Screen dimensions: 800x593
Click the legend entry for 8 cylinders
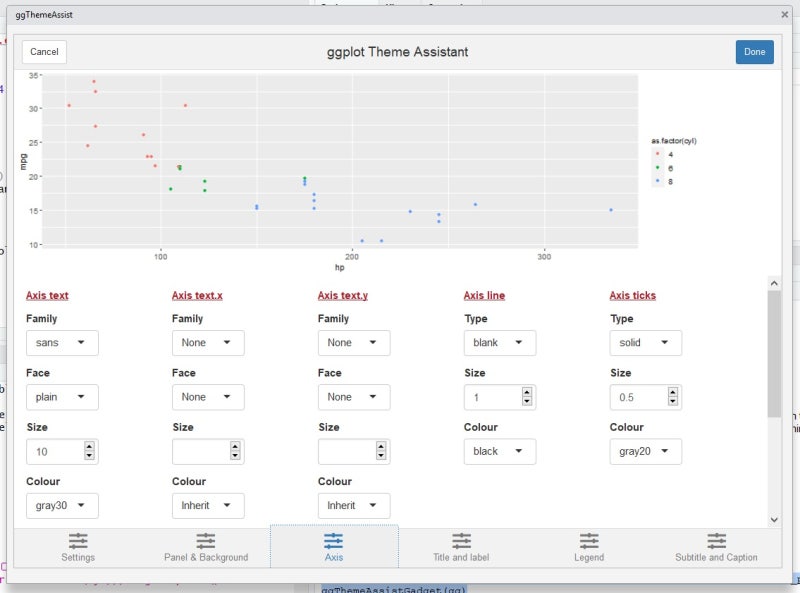point(663,182)
